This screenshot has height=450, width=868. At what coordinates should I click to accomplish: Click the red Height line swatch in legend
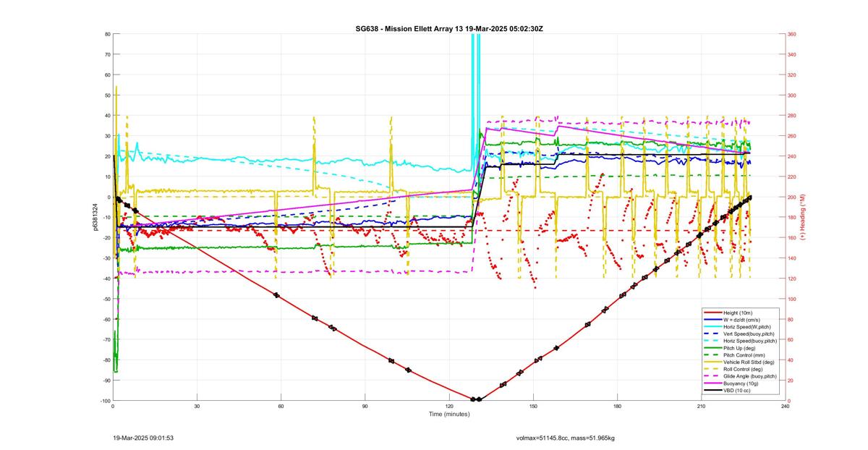(x=712, y=313)
